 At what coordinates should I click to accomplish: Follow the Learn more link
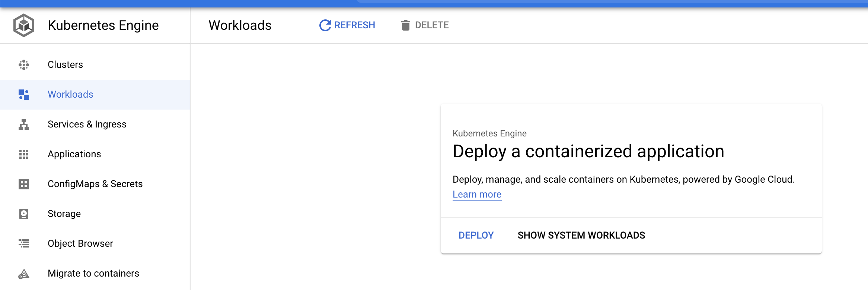tap(477, 195)
